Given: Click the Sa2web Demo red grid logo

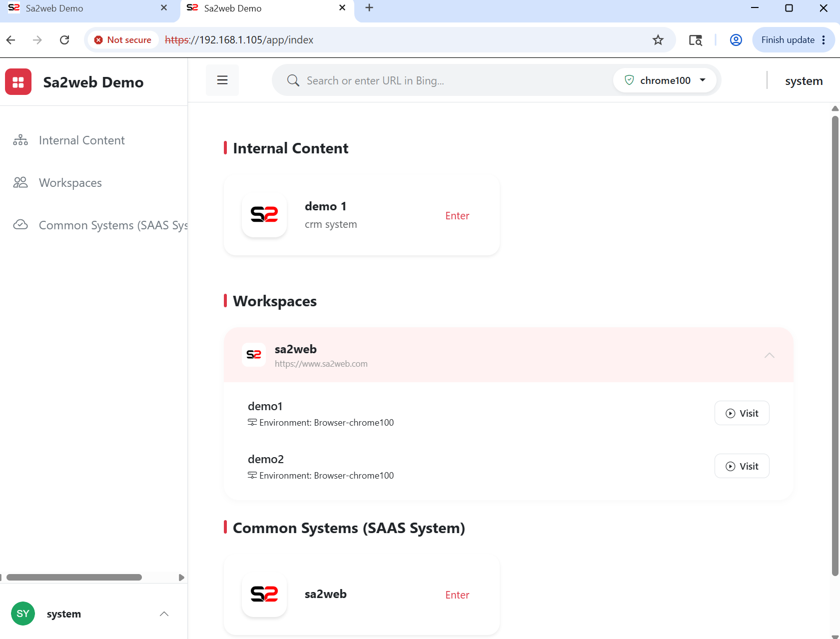Looking at the screenshot, I should [x=18, y=82].
